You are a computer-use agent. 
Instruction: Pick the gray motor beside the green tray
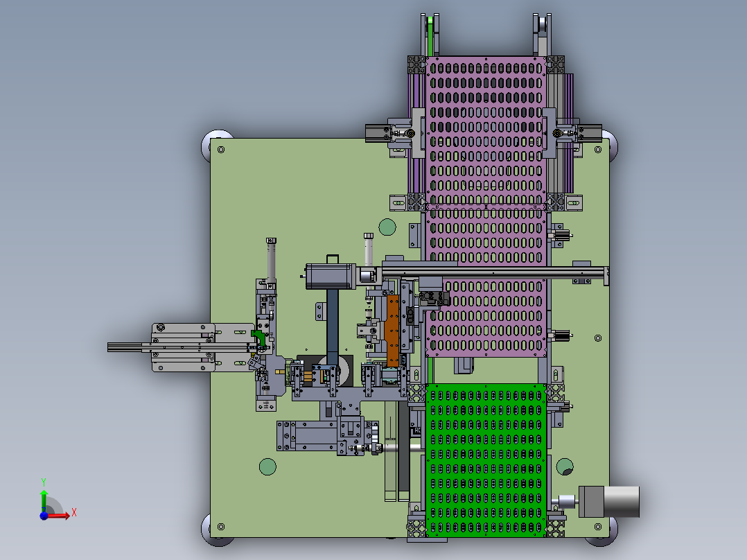pos(609,501)
